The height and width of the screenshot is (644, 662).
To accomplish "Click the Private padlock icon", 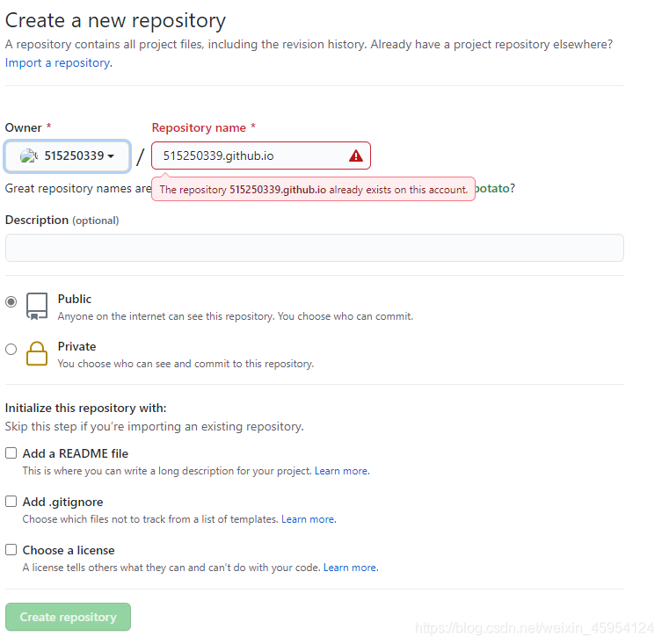I will pos(37,353).
